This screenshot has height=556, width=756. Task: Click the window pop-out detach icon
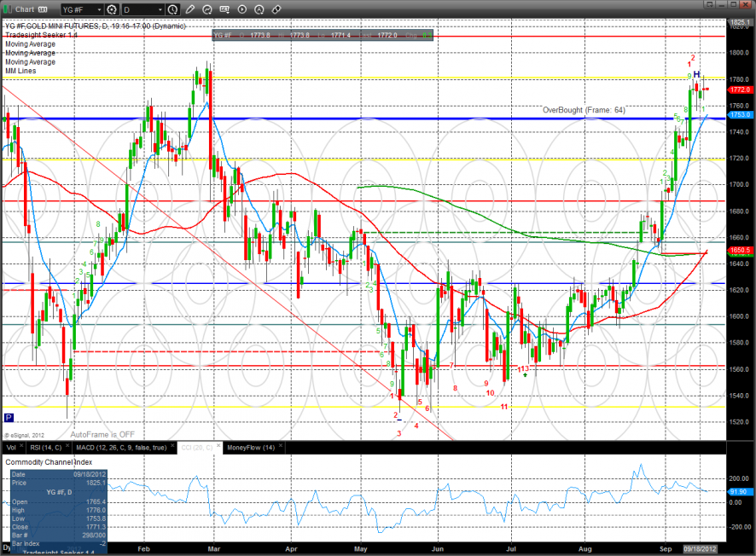tap(709, 4)
